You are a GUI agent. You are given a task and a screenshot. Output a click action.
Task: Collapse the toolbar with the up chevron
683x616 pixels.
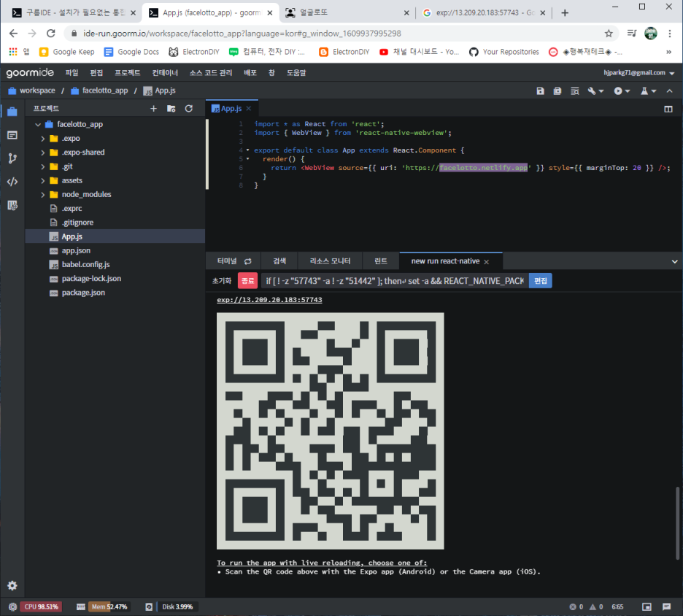(x=669, y=91)
